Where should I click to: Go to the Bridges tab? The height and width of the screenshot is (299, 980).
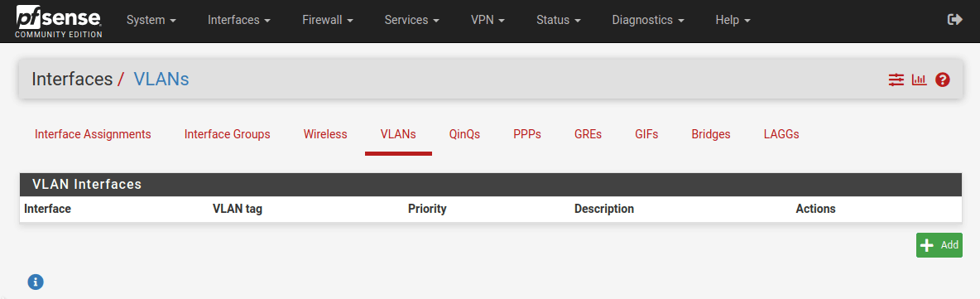click(x=711, y=134)
